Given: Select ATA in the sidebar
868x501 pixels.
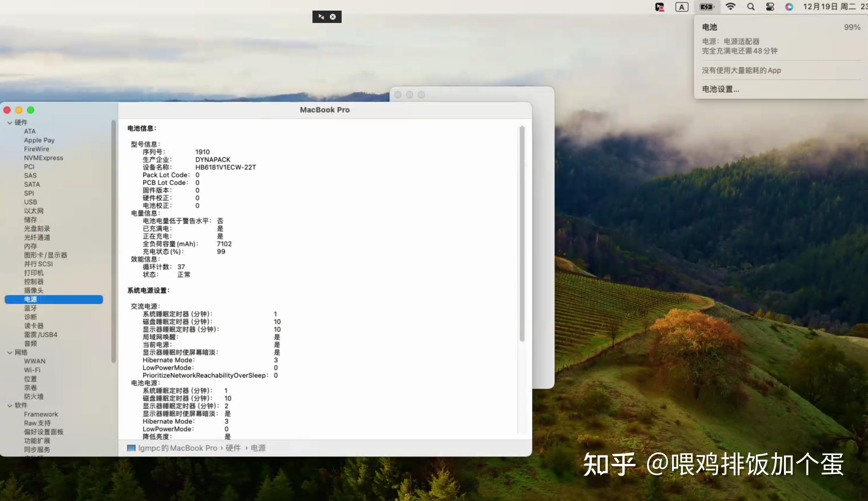Looking at the screenshot, I should tap(30, 131).
